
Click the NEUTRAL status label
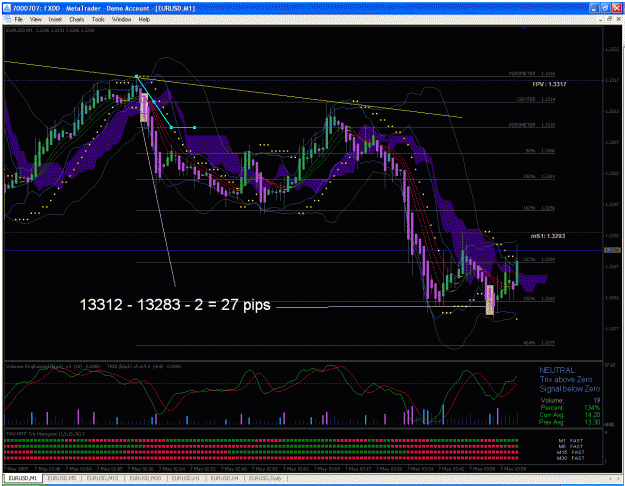[557, 370]
